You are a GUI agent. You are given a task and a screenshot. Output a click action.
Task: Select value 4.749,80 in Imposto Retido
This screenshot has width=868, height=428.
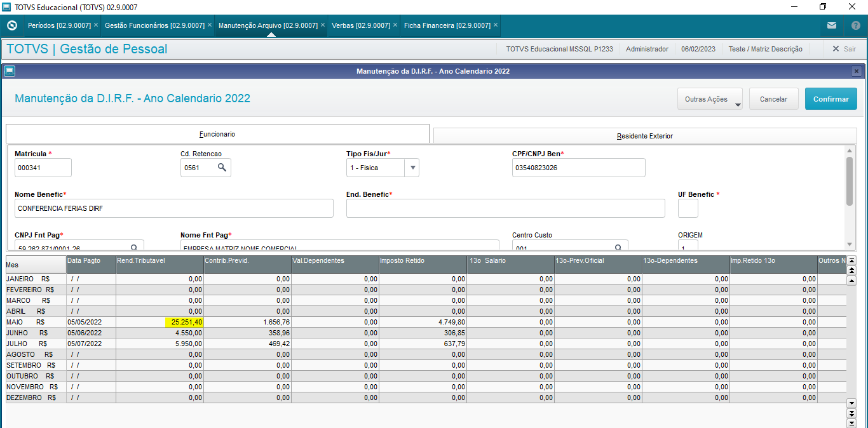tap(452, 322)
